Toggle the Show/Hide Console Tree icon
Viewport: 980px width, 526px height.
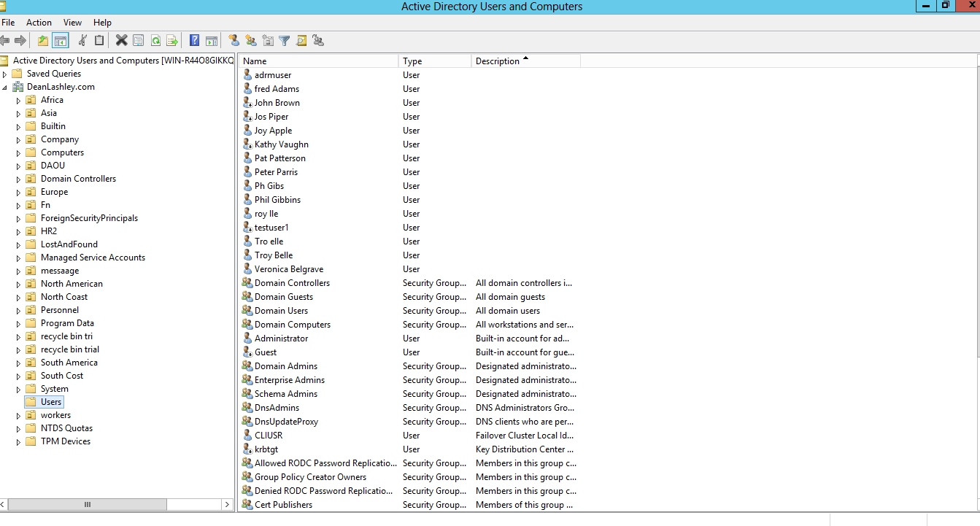(61, 41)
